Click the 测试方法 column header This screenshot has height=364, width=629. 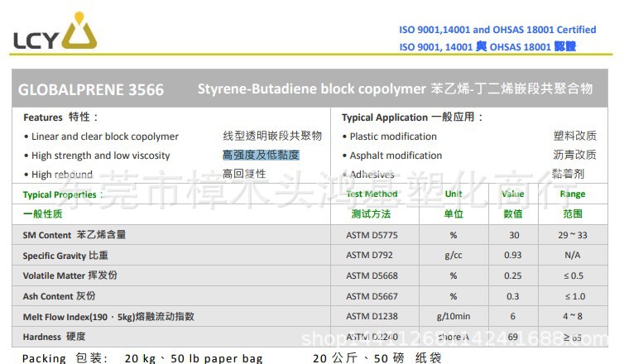tap(371, 213)
